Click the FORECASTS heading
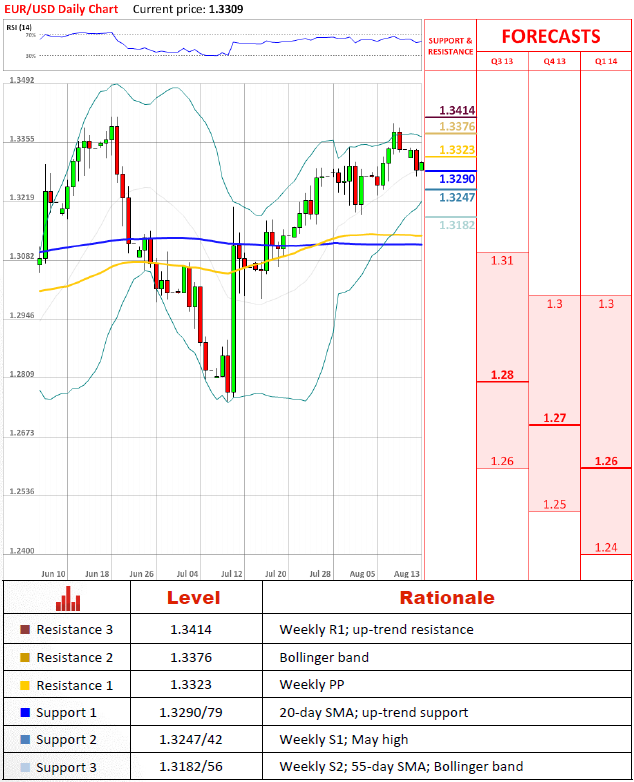 [551, 36]
